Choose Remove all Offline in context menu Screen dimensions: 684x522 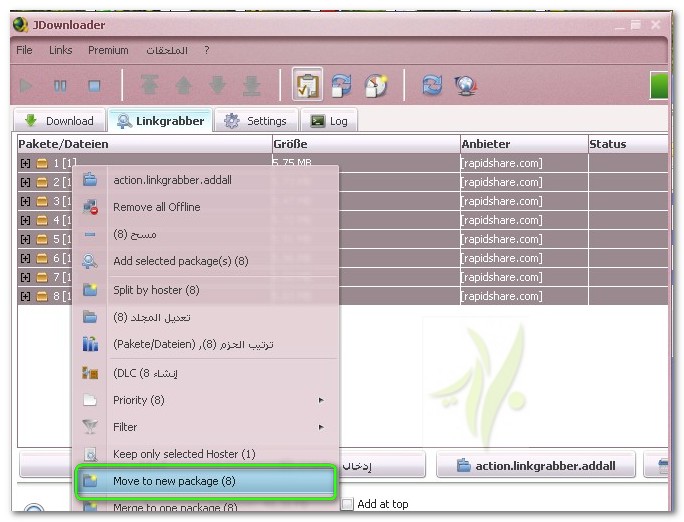pos(205,207)
